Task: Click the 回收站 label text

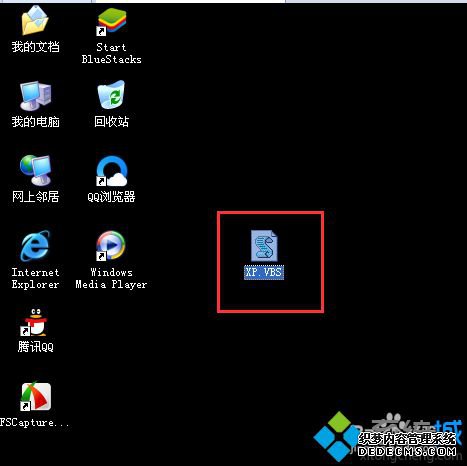Action: click(111, 122)
